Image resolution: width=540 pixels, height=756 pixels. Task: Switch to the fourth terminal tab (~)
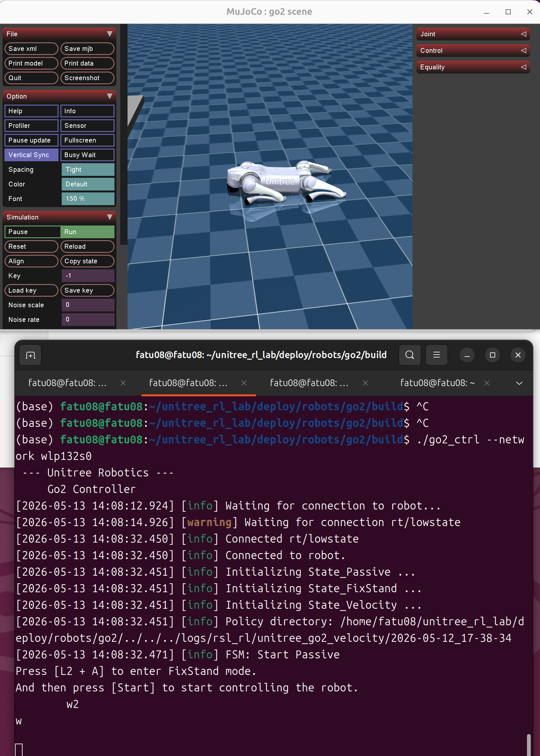coord(437,383)
